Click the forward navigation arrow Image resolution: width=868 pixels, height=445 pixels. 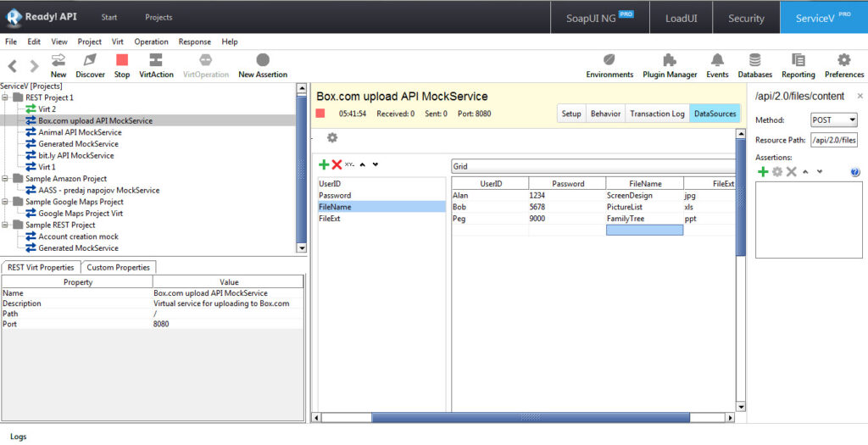coord(34,66)
